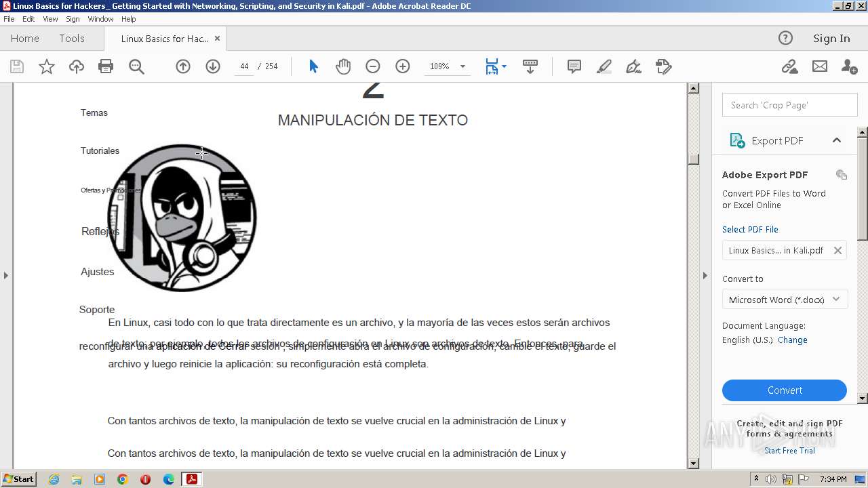Zoom in with the plus icon
This screenshot has width=868, height=488.
click(x=403, y=66)
